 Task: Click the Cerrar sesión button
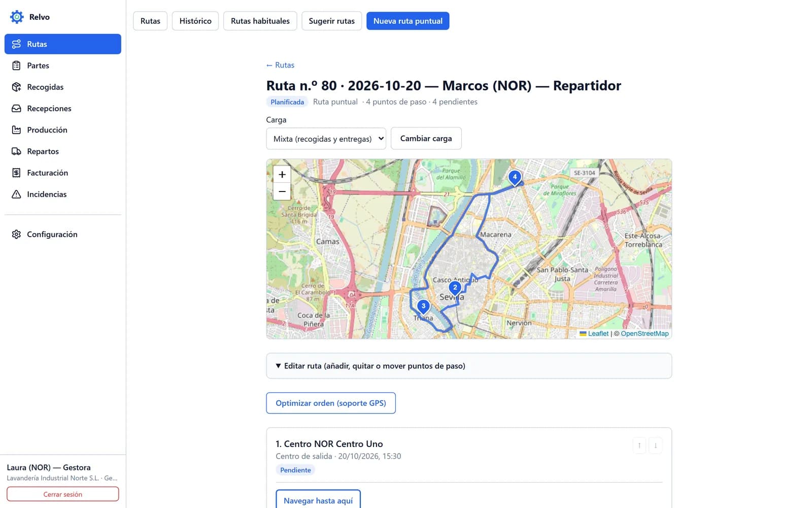pos(63,494)
